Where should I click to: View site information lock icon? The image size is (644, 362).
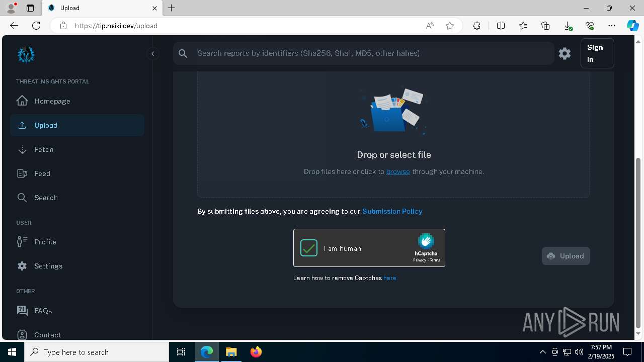(x=63, y=26)
